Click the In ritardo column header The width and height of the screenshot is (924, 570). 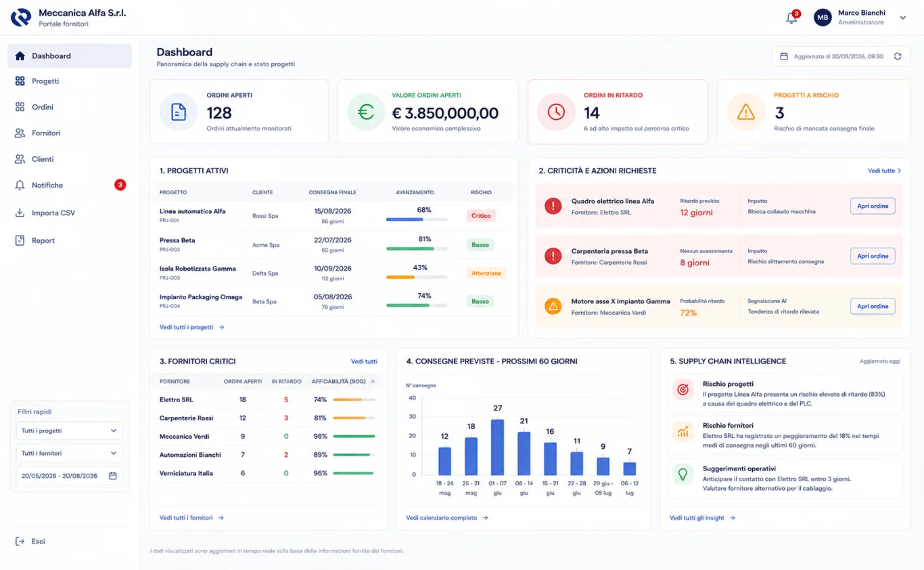pyautogui.click(x=285, y=382)
